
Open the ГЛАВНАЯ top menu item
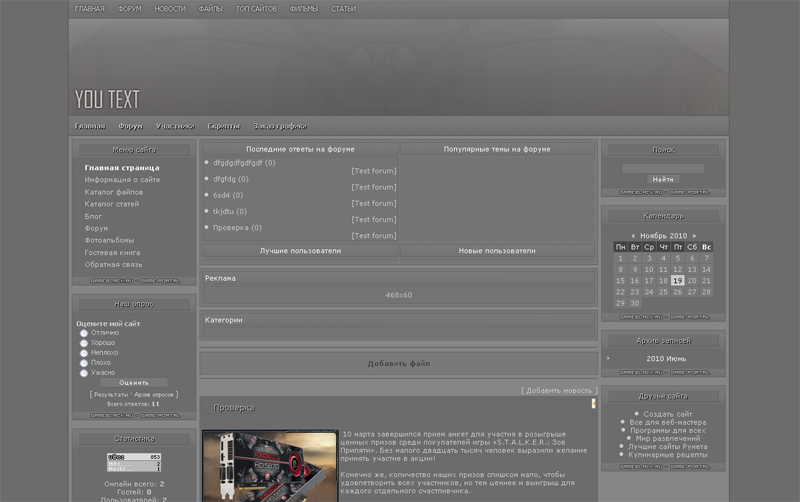pos(89,9)
